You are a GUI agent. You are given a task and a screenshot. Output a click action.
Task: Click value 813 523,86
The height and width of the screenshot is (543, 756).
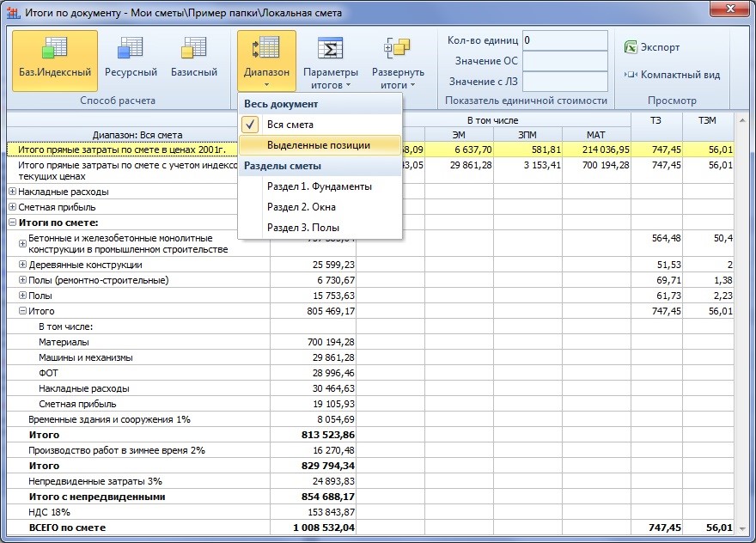328,435
